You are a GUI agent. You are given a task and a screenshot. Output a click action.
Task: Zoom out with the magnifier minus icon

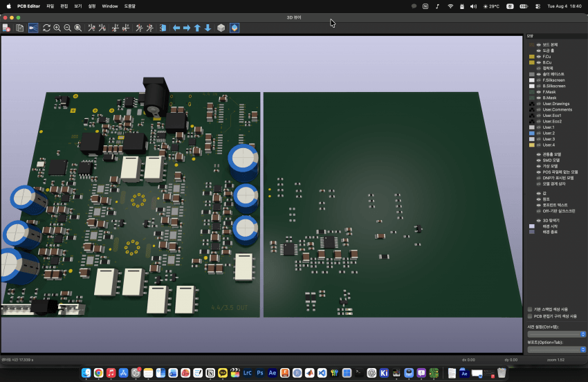click(68, 28)
